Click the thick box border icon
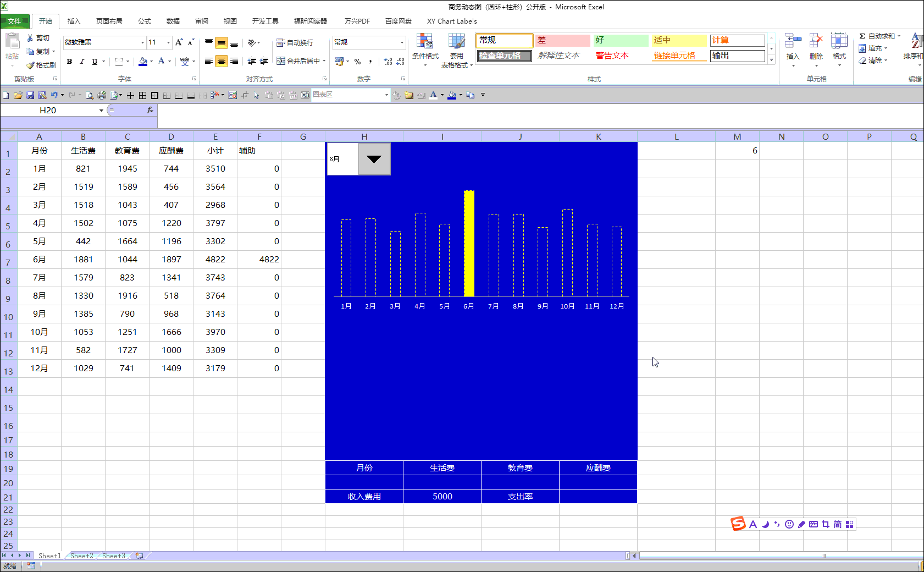Viewport: 924px width, 572px height. (x=154, y=95)
